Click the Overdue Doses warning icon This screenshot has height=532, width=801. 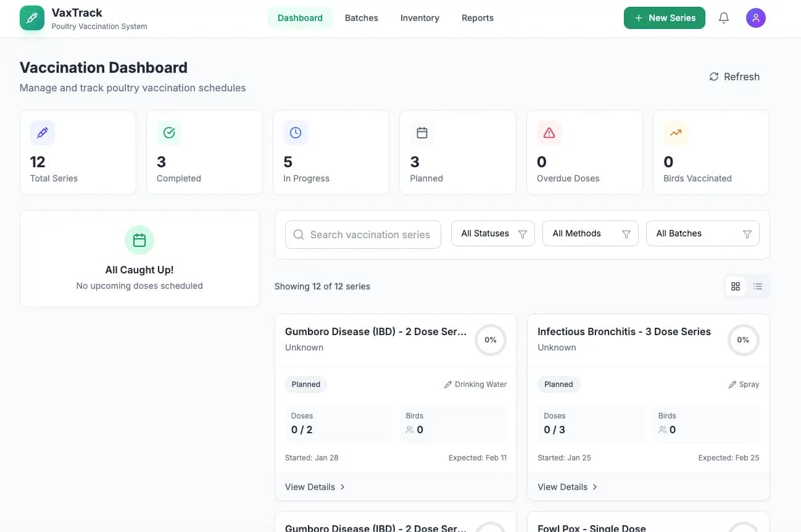(x=549, y=133)
